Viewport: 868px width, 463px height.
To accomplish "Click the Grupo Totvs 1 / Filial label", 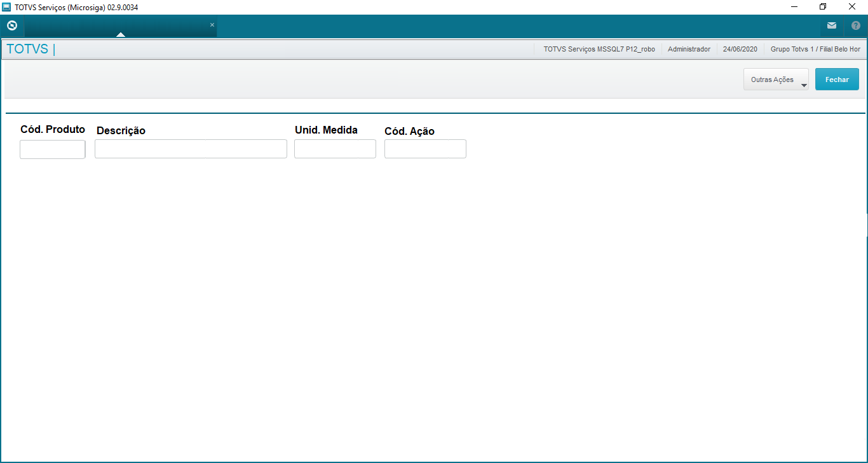I will point(815,49).
